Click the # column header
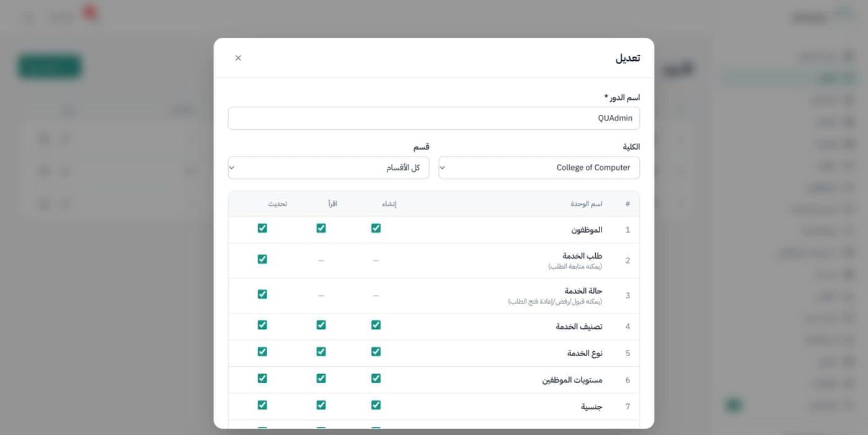 point(627,204)
